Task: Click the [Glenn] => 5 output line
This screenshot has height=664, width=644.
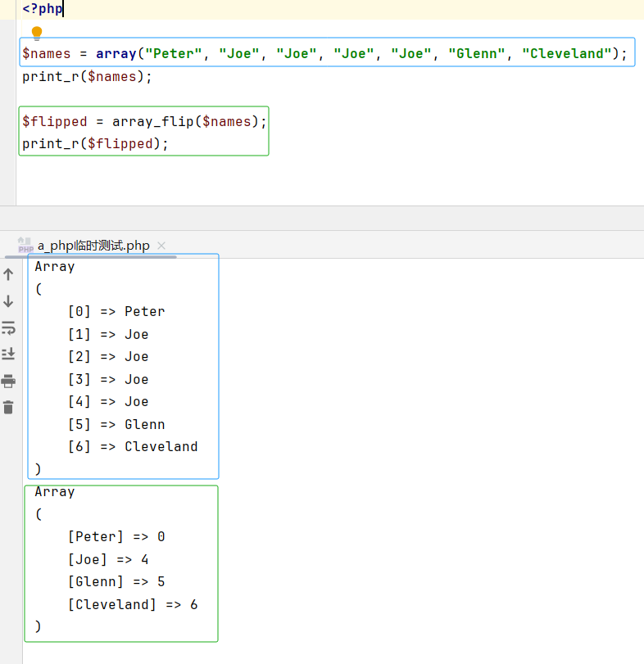Action: click(x=116, y=582)
